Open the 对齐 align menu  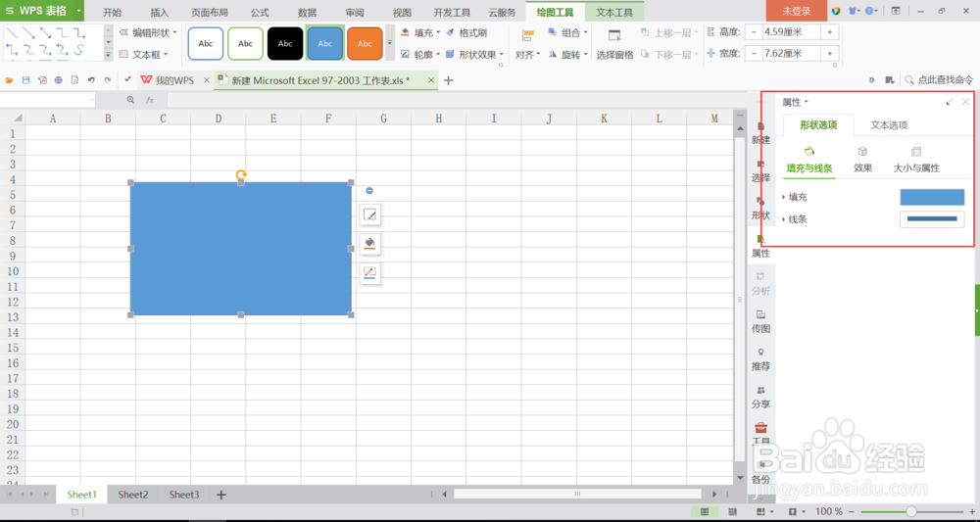tap(527, 45)
